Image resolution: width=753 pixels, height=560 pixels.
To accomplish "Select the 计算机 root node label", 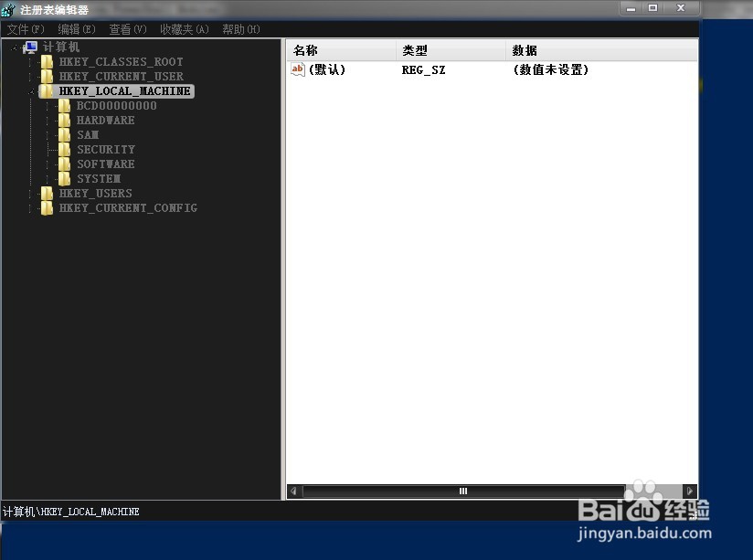I will pyautogui.click(x=61, y=48).
